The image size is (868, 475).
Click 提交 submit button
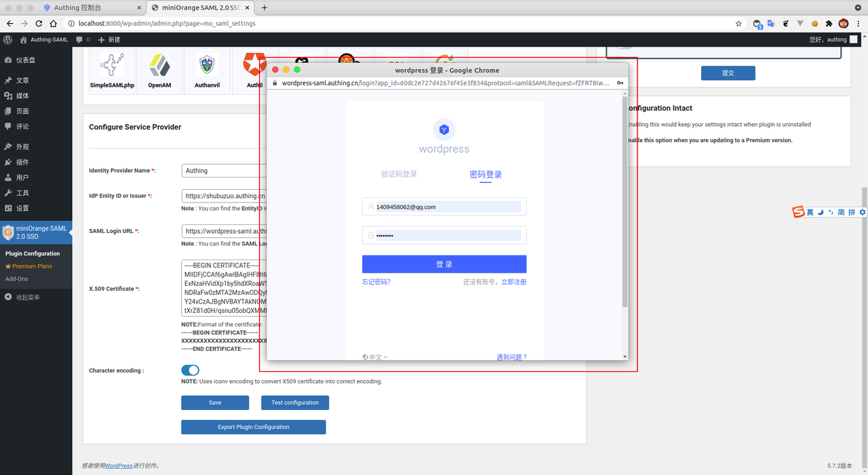(x=728, y=73)
